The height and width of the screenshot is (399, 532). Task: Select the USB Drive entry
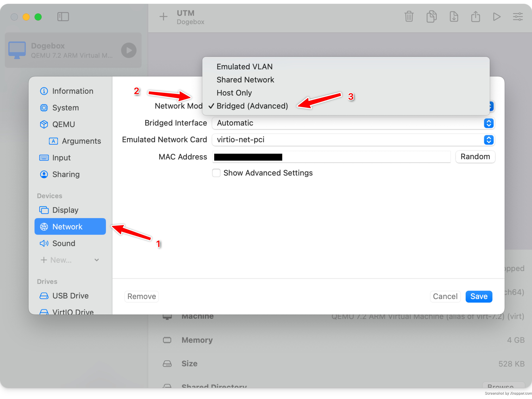point(70,296)
